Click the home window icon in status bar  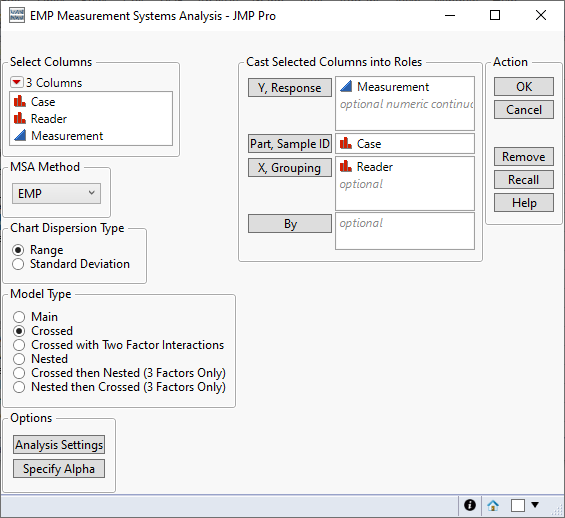click(x=493, y=505)
